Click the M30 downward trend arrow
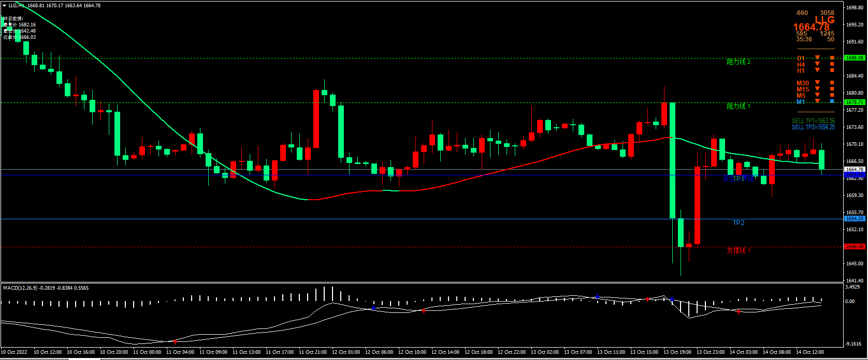 [817, 83]
